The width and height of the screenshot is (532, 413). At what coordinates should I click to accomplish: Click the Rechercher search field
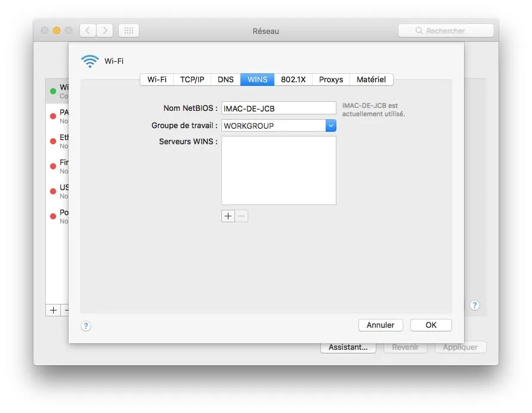(x=446, y=30)
